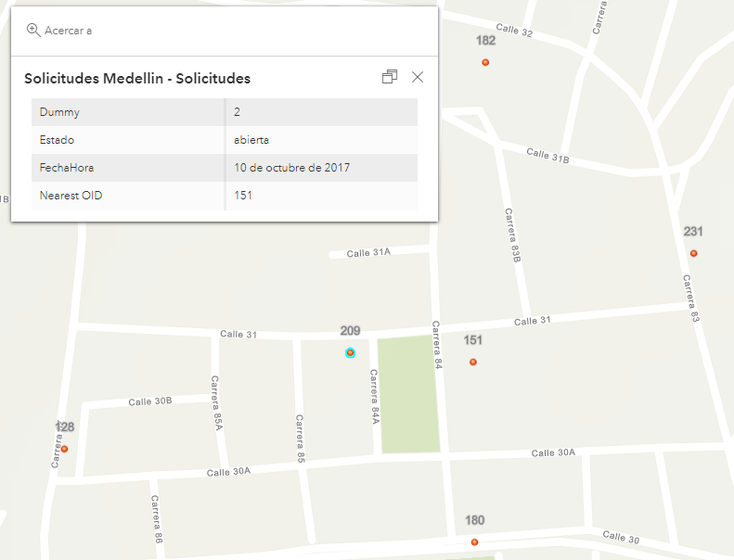Viewport: 734px width, 560px height.
Task: Click the 'Estado' field name cell
Action: (x=128, y=140)
